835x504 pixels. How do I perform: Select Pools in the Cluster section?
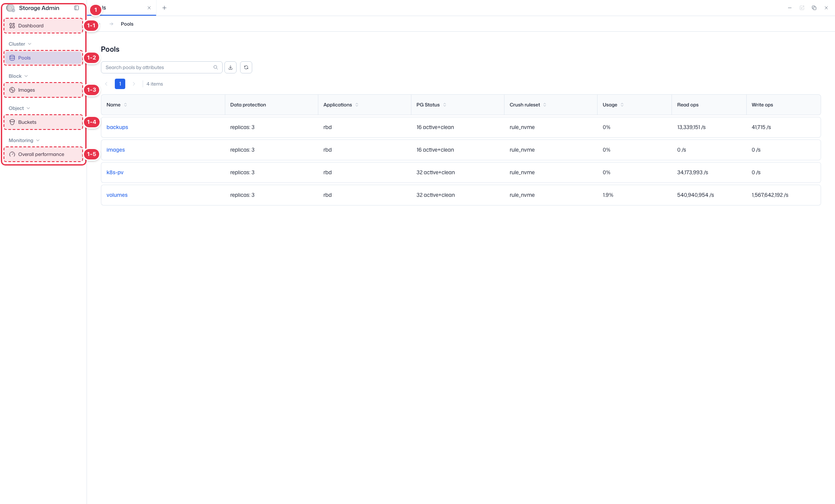(43, 58)
